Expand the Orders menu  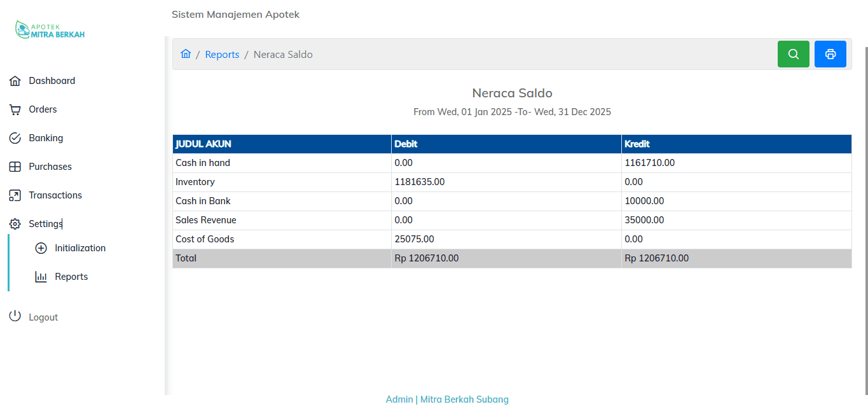[x=43, y=109]
